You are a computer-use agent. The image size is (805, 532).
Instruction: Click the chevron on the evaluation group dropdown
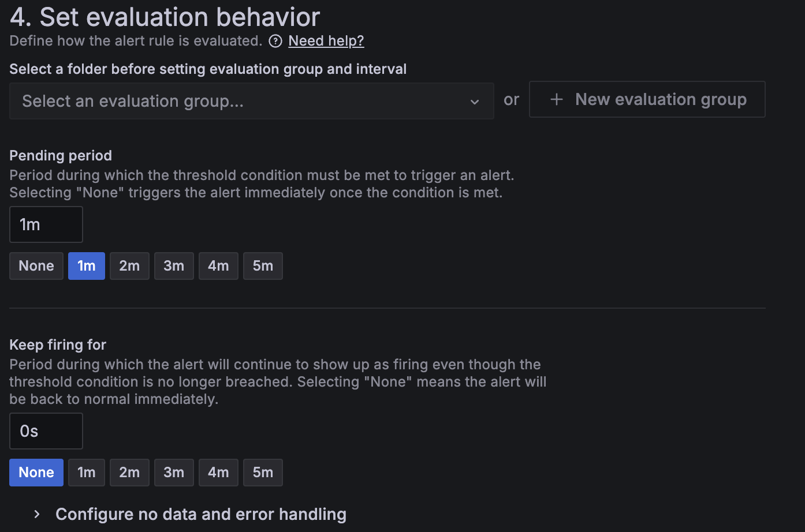(475, 102)
